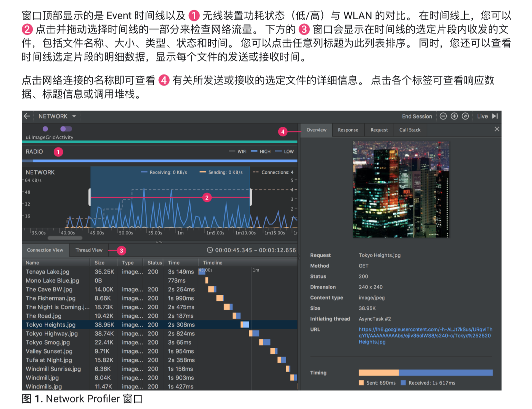Select the Windmill Sunrise.jpg row
This screenshot has width=532, height=409.
coord(160,369)
